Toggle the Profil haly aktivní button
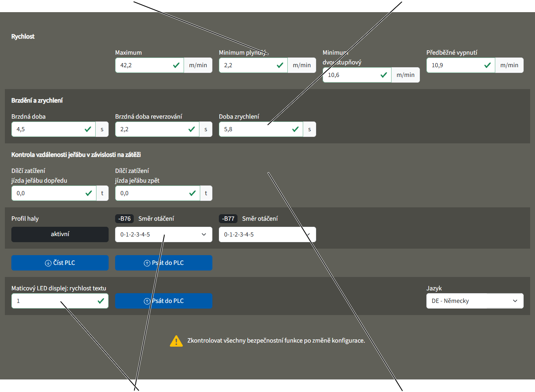This screenshot has height=392, width=535. 60,234
